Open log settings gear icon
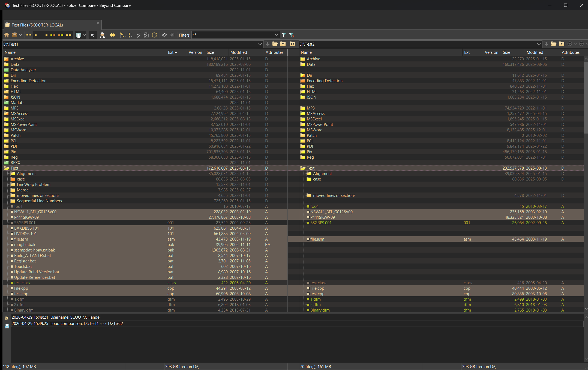Screen dimensions: 588x370 (x=7, y=318)
